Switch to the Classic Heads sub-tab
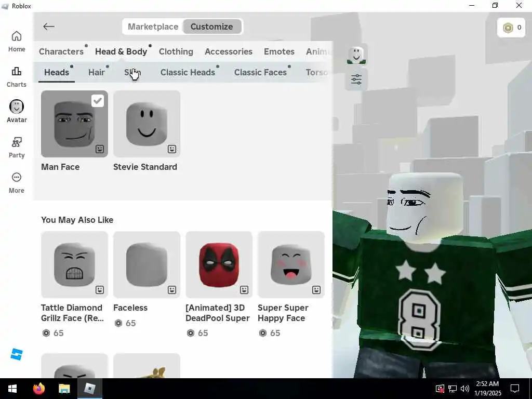This screenshot has height=399, width=532. pyautogui.click(x=188, y=72)
